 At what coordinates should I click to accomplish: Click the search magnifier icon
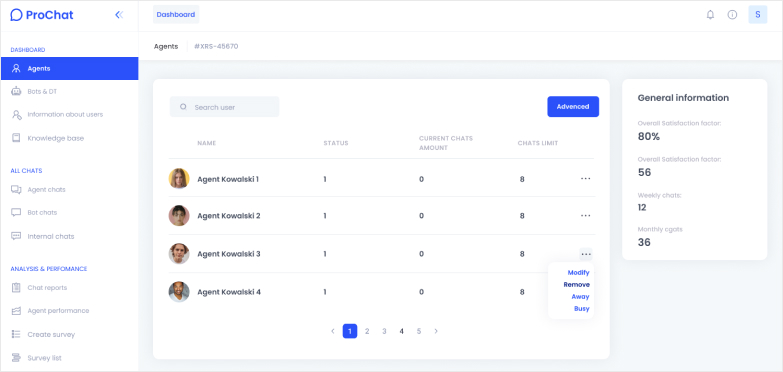coord(183,107)
